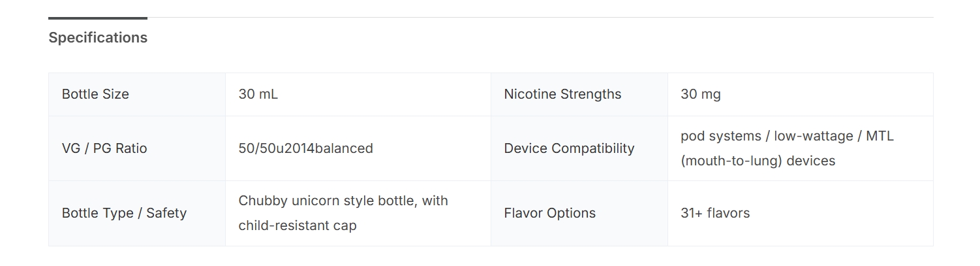The image size is (980, 266).
Task: Click the abbreviation "MTL"
Action: coord(881,136)
